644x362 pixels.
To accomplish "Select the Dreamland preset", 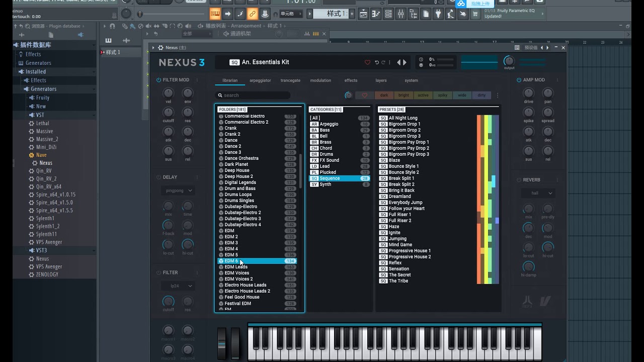I will [399, 196].
